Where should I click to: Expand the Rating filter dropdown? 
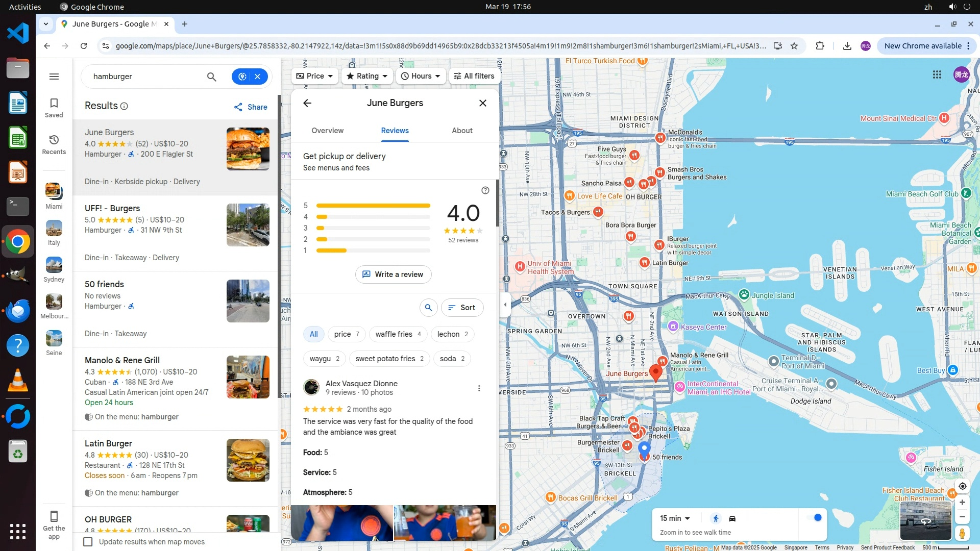pyautogui.click(x=367, y=76)
